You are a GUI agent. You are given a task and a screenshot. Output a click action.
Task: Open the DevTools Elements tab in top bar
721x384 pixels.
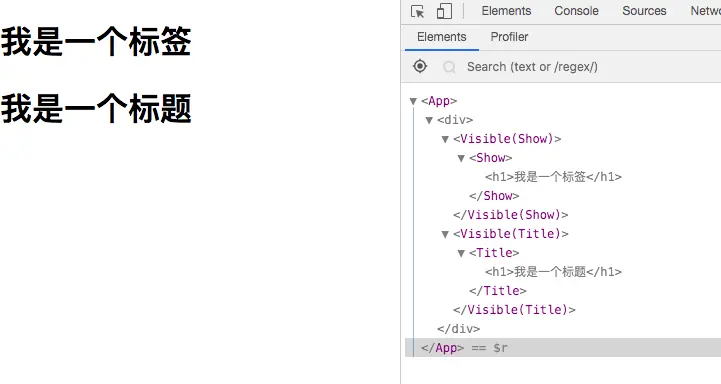tap(506, 11)
